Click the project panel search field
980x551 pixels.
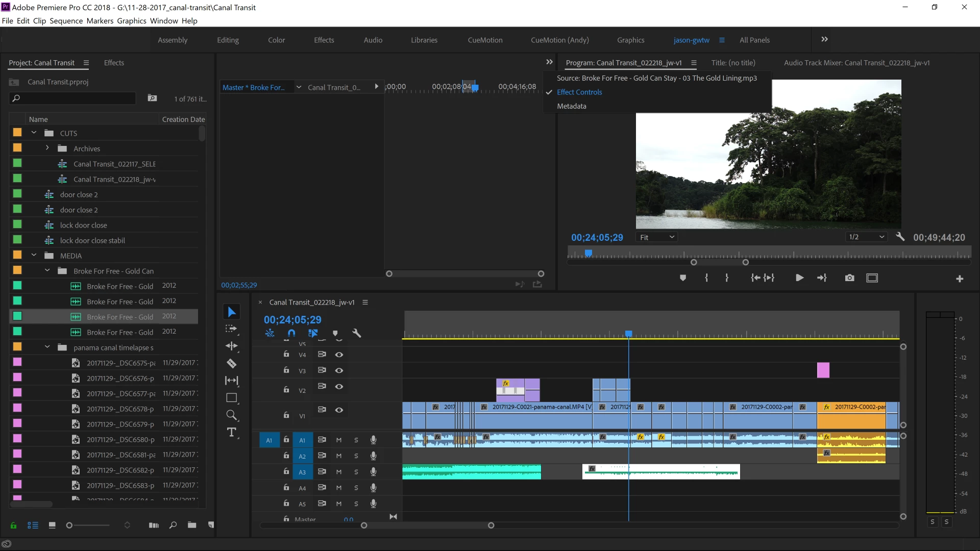77,98
